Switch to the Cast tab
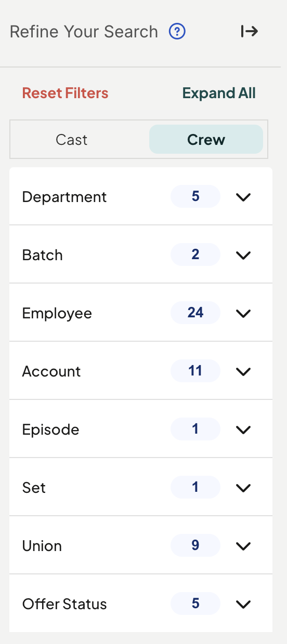287x644 pixels. click(72, 140)
